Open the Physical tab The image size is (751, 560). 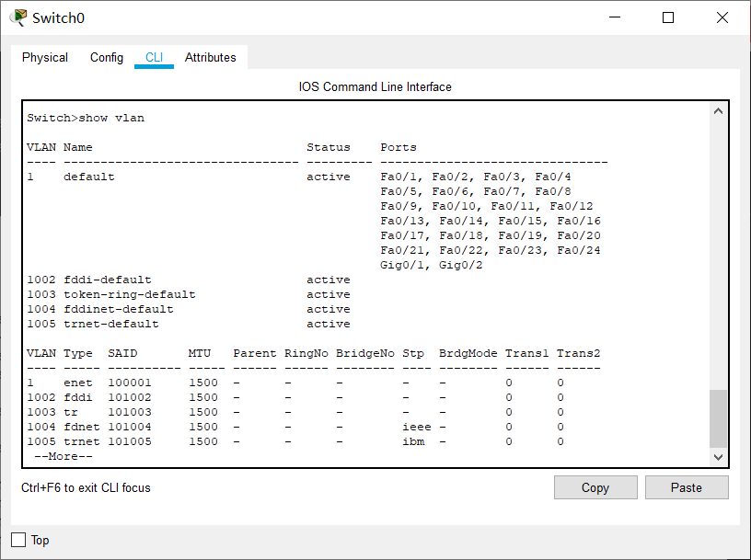pyautogui.click(x=45, y=57)
